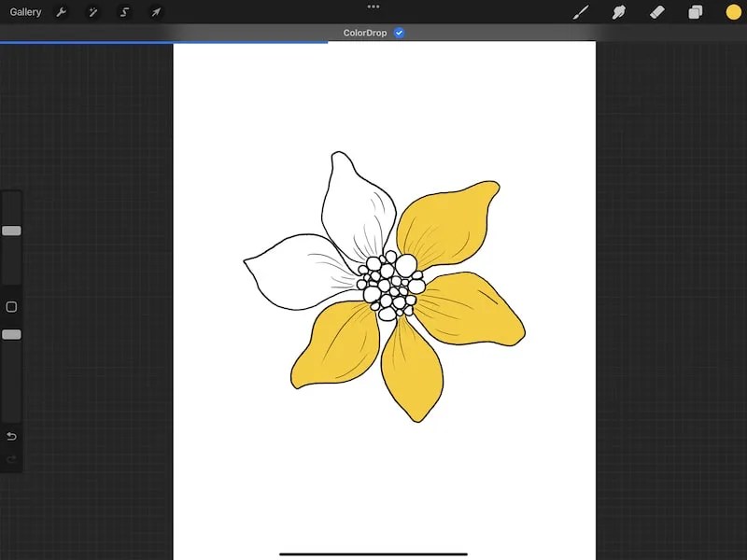The height and width of the screenshot is (560, 747).
Task: Open the Layers panel
Action: [693, 12]
